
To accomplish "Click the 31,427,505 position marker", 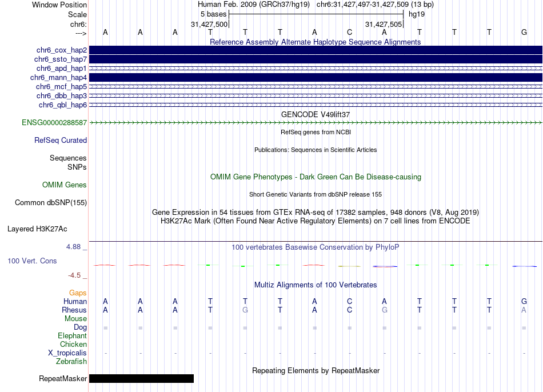I will point(384,24).
